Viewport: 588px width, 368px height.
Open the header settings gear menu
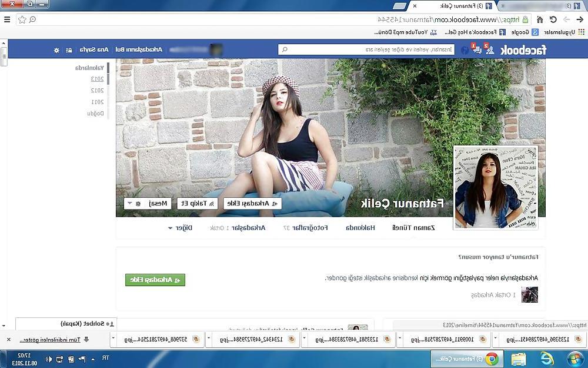click(x=56, y=50)
